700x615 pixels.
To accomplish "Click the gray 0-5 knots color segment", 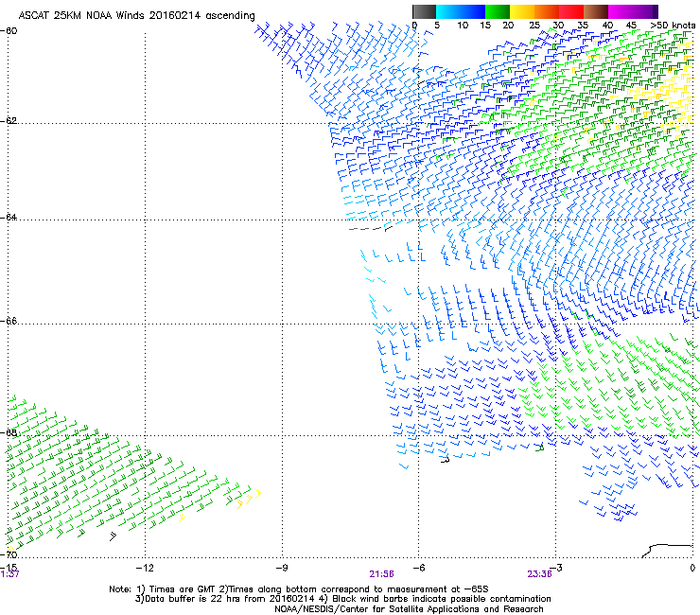I will [424, 11].
